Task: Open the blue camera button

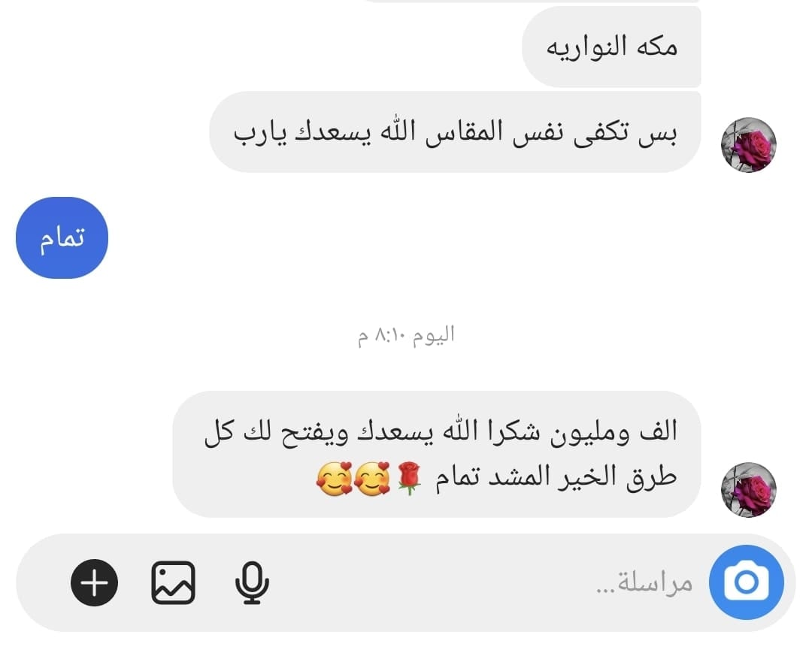Action: [746, 582]
